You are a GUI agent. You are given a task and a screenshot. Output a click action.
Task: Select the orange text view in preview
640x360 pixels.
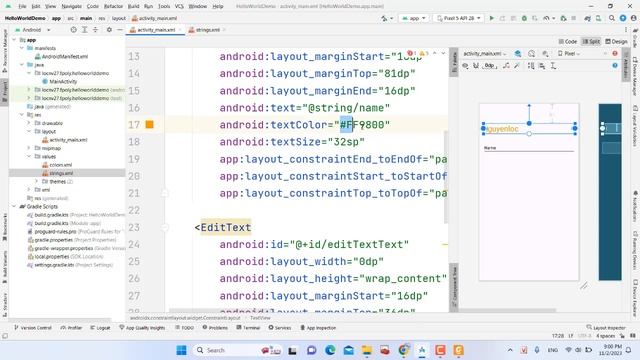[x=529, y=129]
